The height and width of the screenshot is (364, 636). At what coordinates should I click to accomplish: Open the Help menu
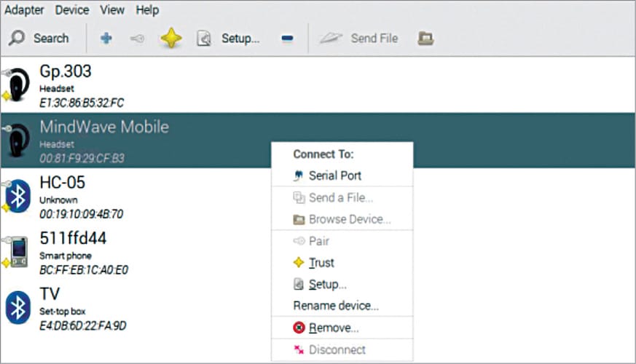[x=147, y=10]
